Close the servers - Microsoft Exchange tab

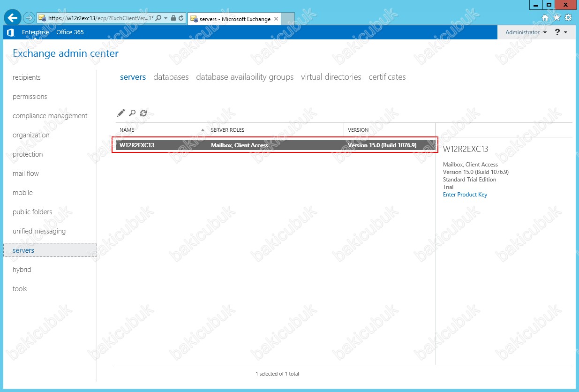276,19
